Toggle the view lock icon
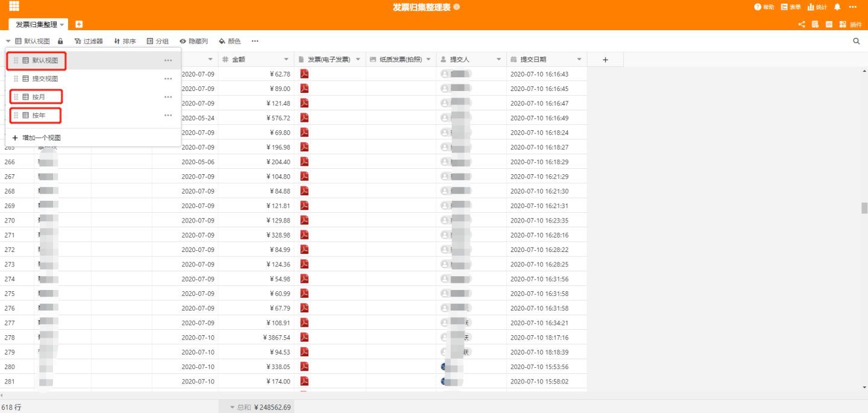The image size is (868, 413). (x=60, y=41)
